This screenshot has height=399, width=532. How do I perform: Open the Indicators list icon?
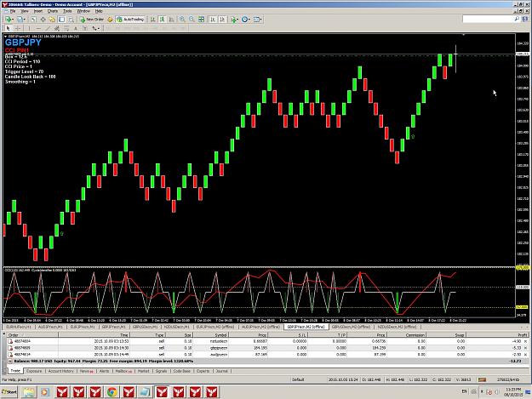click(x=233, y=20)
